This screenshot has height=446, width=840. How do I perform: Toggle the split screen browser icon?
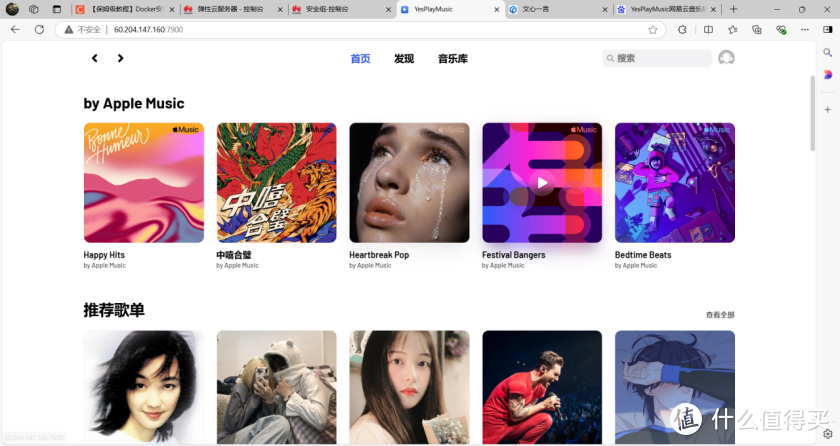tap(708, 29)
